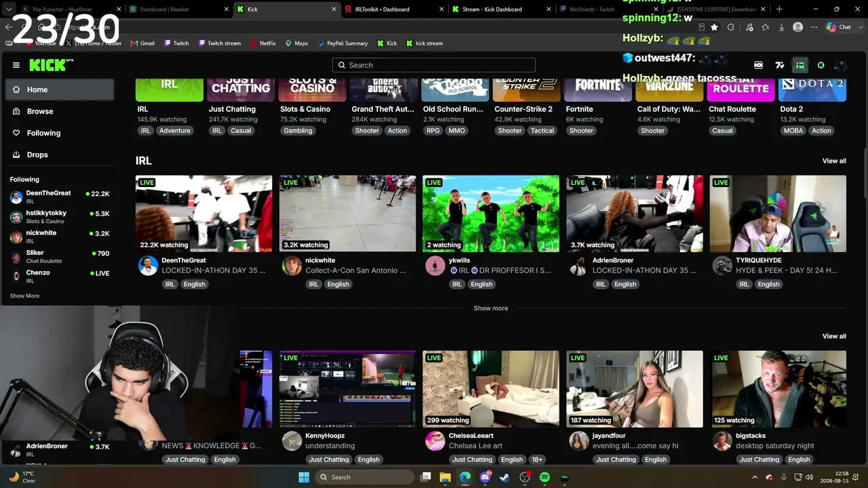This screenshot has height=488, width=868.
Task: Click the 7TV extension icon on Kick
Action: pos(780,65)
